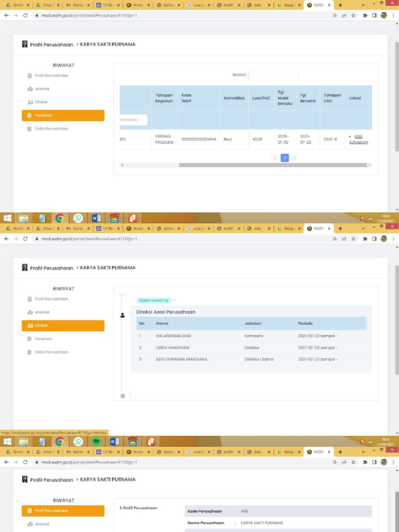
Task: Open the Spotify icon in the taskbar
Action: click(96, 442)
